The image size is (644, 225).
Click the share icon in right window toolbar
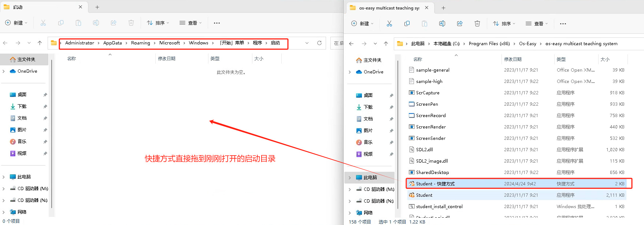point(459,23)
